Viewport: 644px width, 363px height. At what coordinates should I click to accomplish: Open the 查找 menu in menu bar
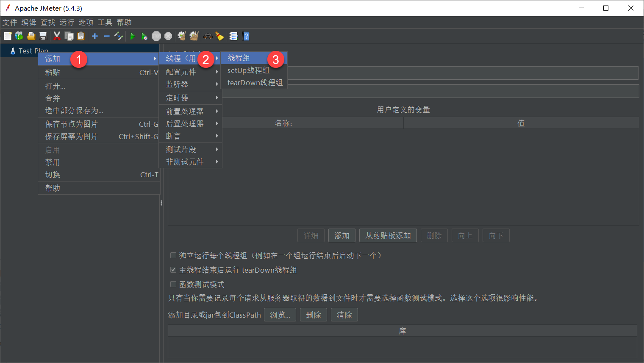click(48, 22)
